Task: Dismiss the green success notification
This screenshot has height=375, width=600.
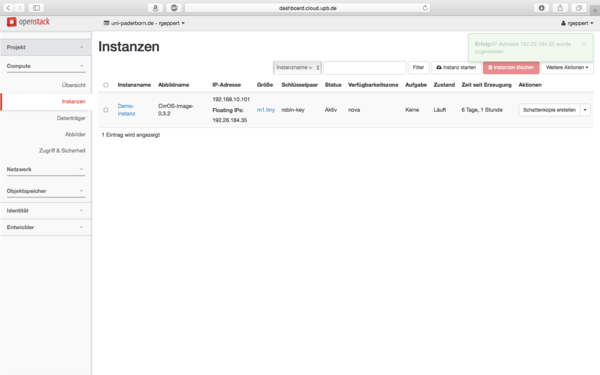Action: (x=584, y=44)
